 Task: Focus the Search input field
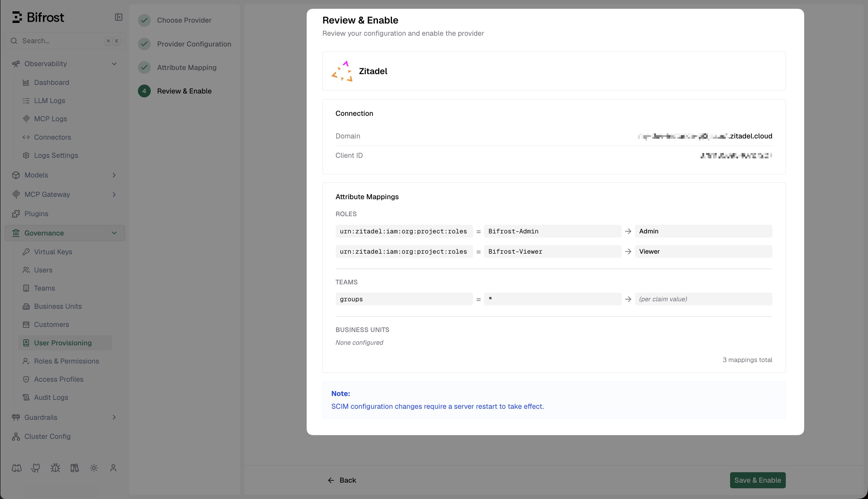[x=65, y=41]
